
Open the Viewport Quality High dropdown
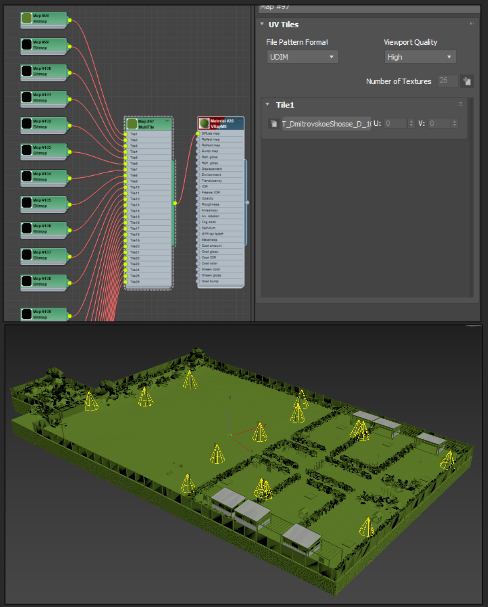click(420, 57)
